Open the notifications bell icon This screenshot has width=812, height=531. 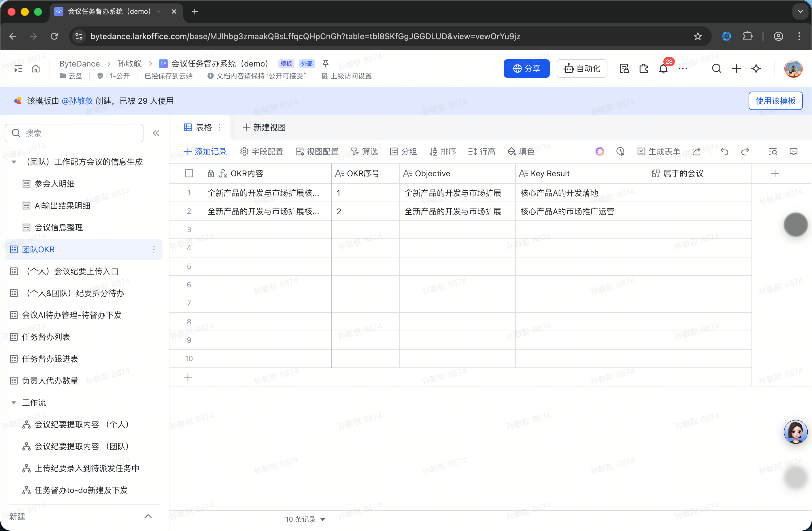tap(663, 69)
